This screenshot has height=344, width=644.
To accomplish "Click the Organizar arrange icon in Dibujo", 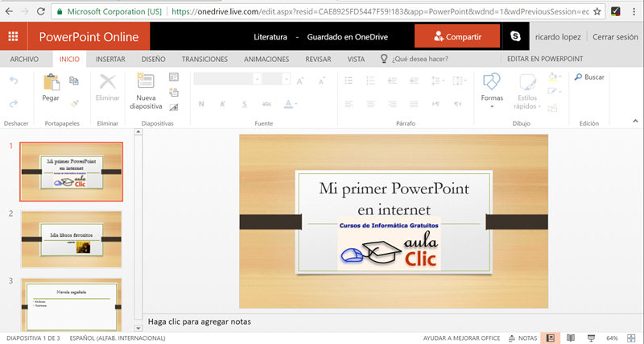I will [x=552, y=108].
